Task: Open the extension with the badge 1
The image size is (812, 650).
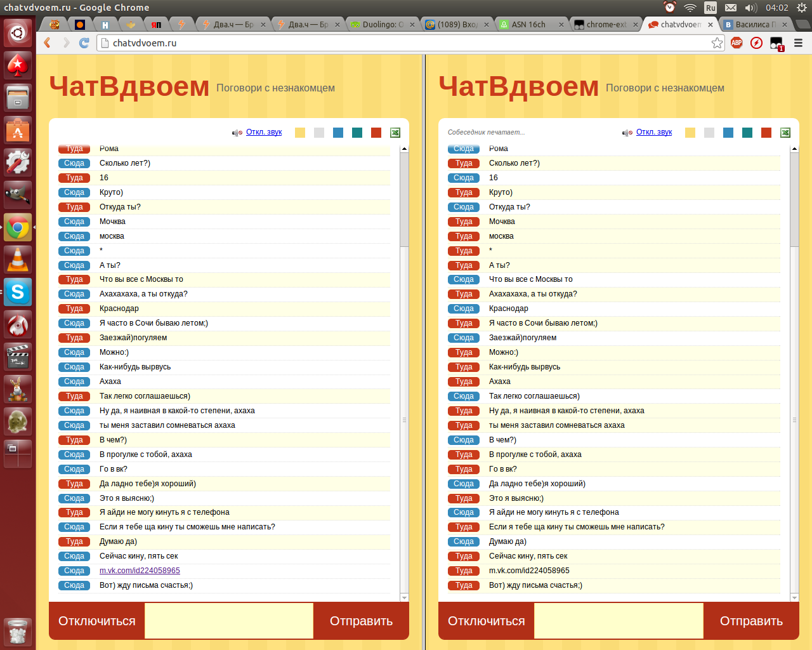Action: click(x=776, y=43)
